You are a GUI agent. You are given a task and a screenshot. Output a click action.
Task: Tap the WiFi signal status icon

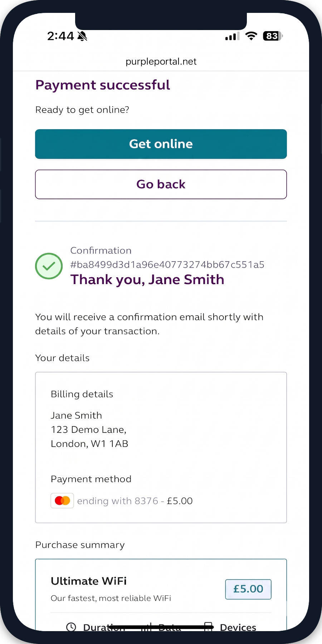[x=251, y=36]
